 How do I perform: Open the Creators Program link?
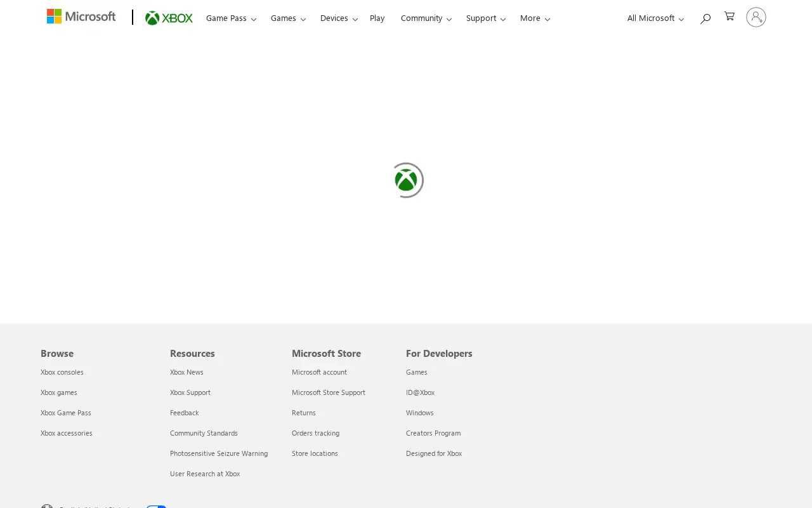click(x=433, y=433)
